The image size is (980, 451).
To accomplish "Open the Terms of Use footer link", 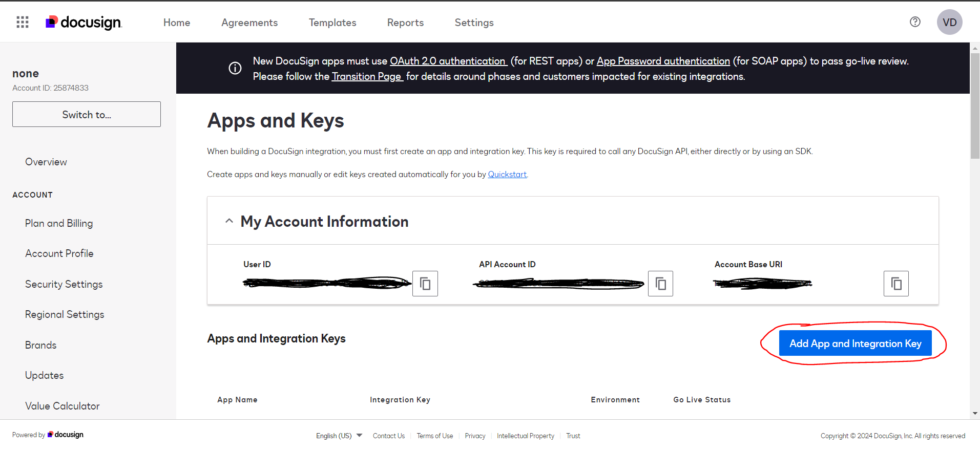I will pos(435,436).
